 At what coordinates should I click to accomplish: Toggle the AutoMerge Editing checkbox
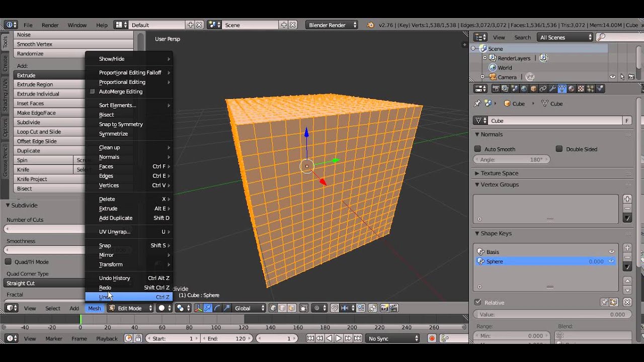pos(92,92)
